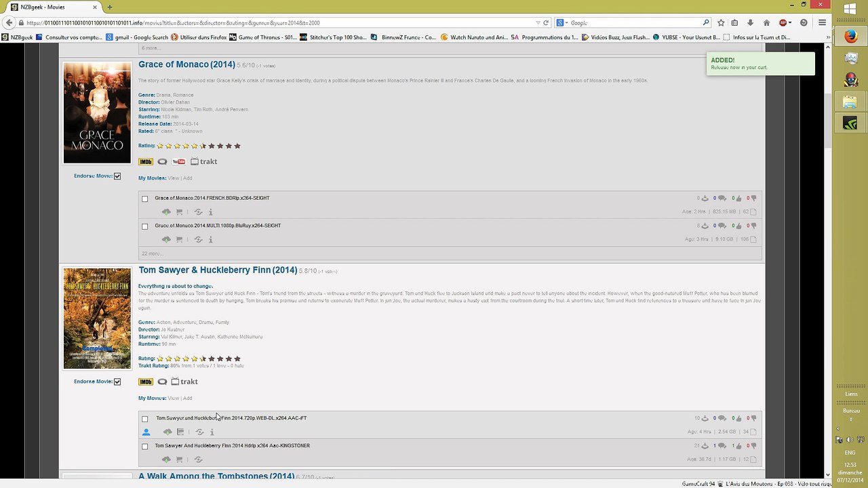Open the YouTube trailer for Grace of Monaco
868x488 pixels.
point(178,162)
